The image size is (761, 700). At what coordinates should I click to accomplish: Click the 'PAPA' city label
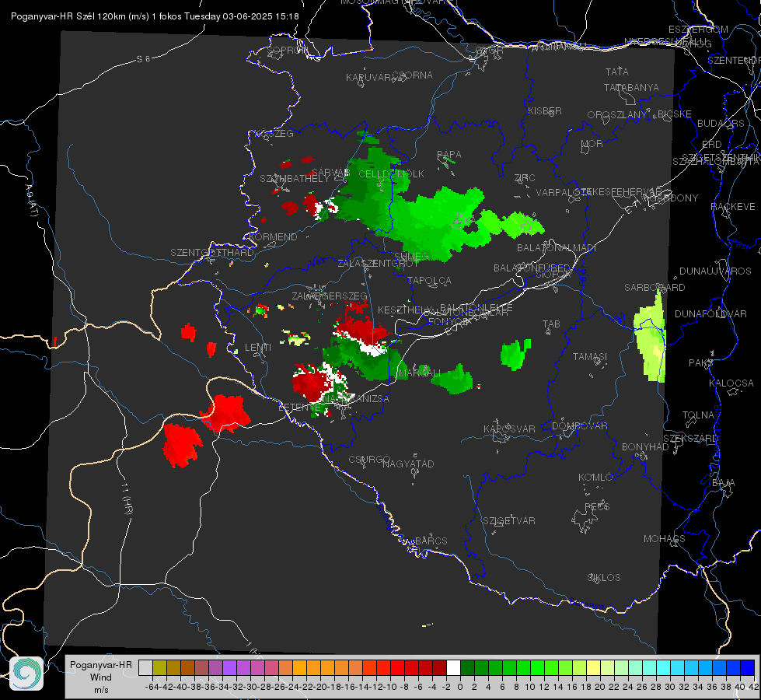449,155
